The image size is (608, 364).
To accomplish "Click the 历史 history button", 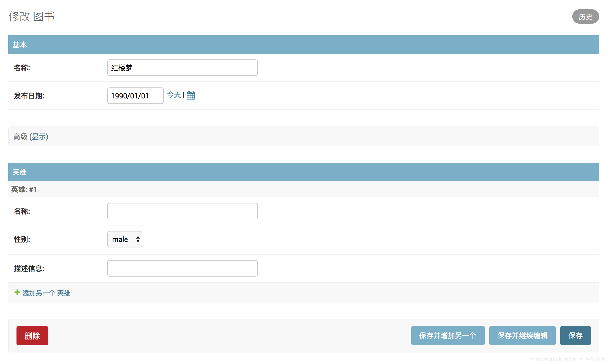I will pos(585,17).
